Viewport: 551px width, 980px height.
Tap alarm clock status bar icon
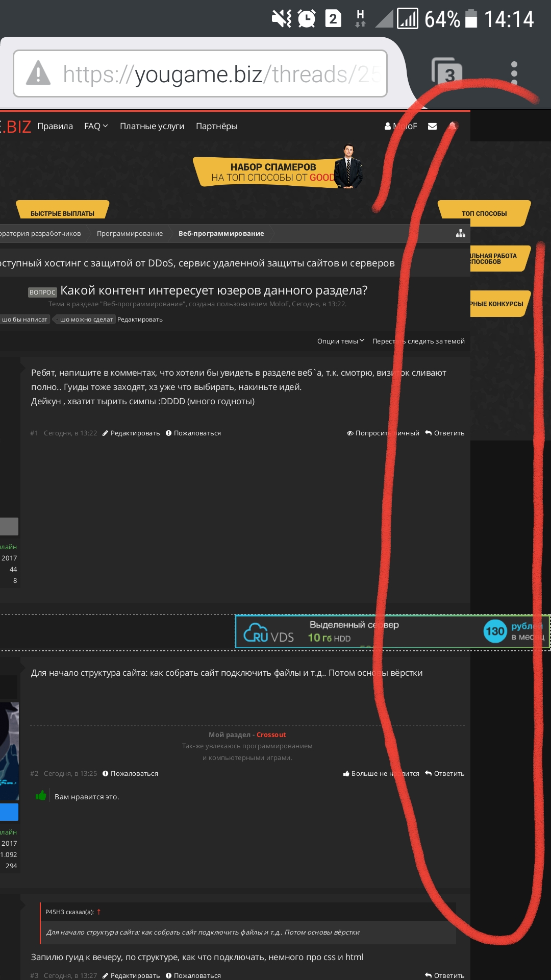click(306, 19)
